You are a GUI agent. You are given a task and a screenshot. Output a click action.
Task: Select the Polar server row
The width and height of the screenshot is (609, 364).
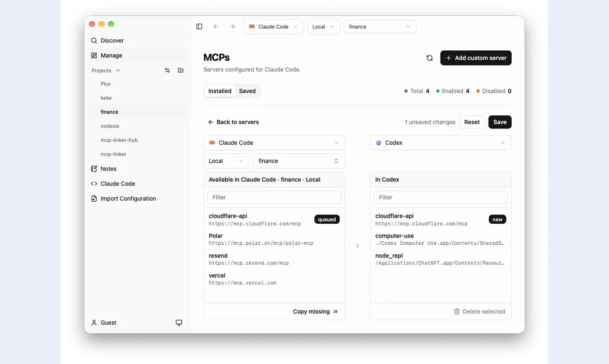point(274,239)
